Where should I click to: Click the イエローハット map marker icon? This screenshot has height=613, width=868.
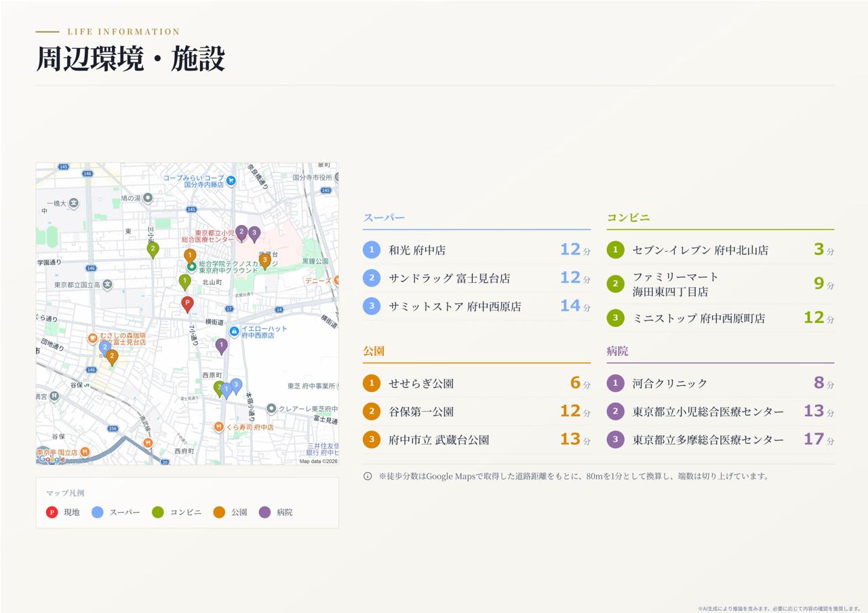(x=234, y=332)
